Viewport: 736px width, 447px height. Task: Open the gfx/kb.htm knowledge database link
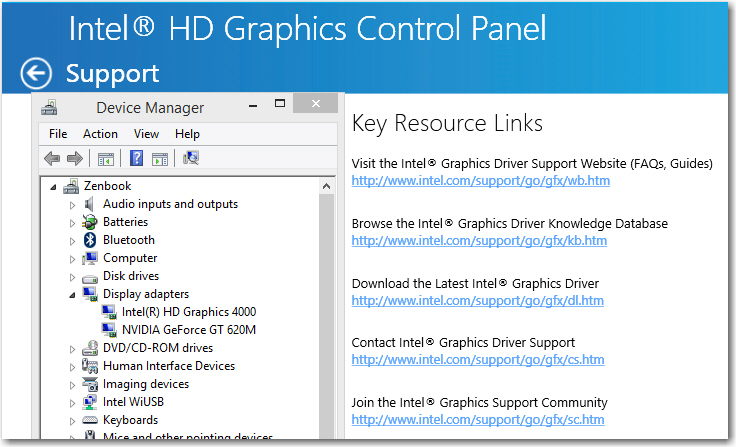[479, 241]
